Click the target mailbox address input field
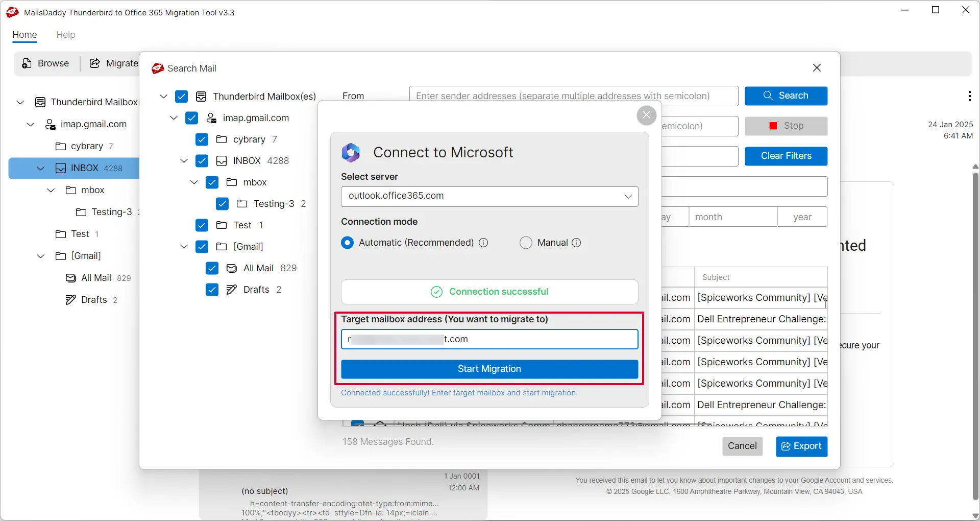 pos(489,339)
